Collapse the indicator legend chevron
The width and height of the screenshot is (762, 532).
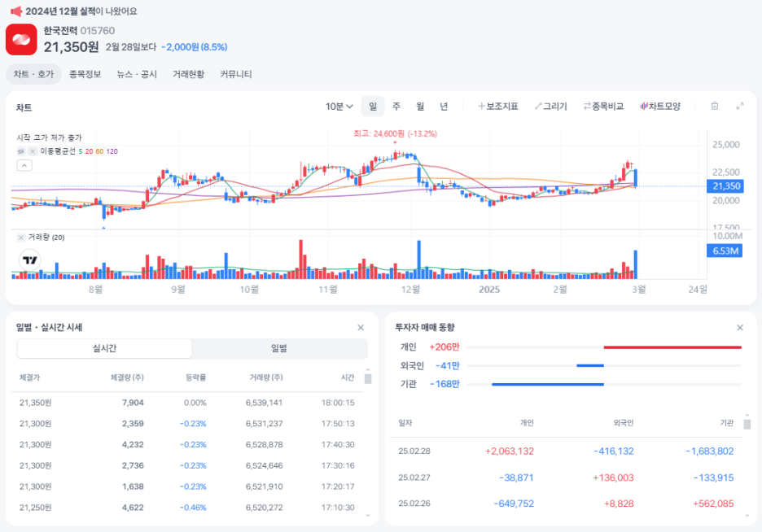point(24,165)
